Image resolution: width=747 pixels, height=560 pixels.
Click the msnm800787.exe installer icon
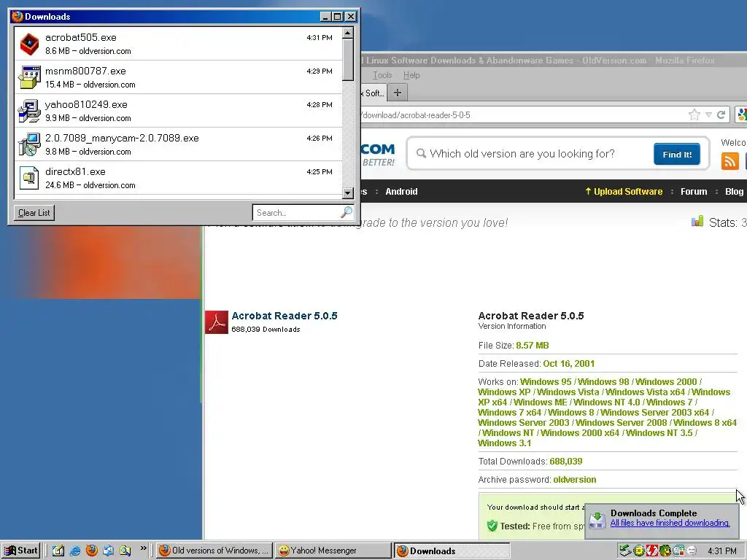pyautogui.click(x=29, y=77)
